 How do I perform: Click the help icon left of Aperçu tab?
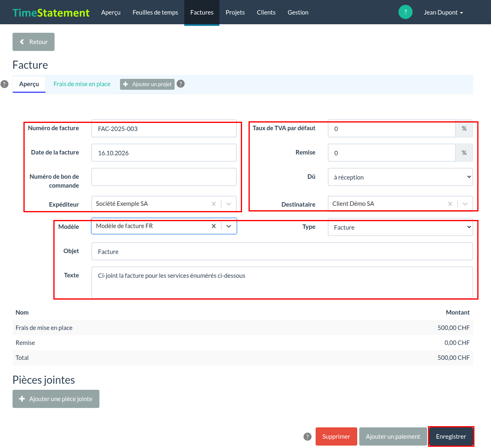point(4,84)
